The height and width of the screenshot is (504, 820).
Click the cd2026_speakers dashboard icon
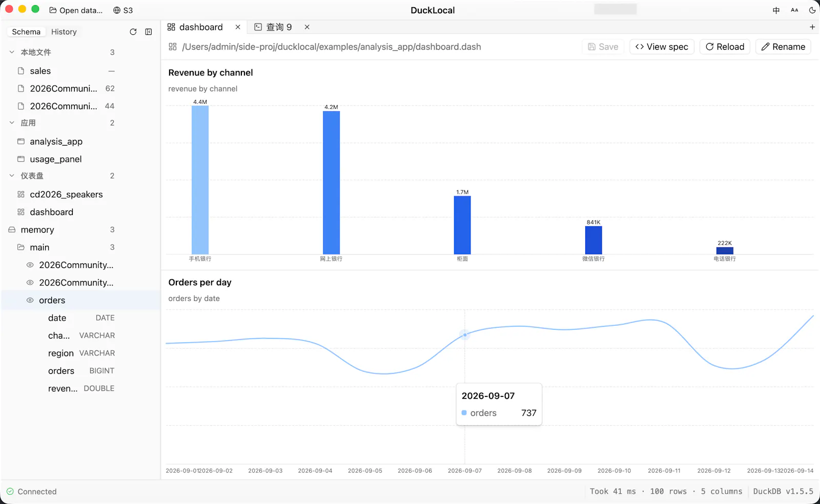coord(21,194)
